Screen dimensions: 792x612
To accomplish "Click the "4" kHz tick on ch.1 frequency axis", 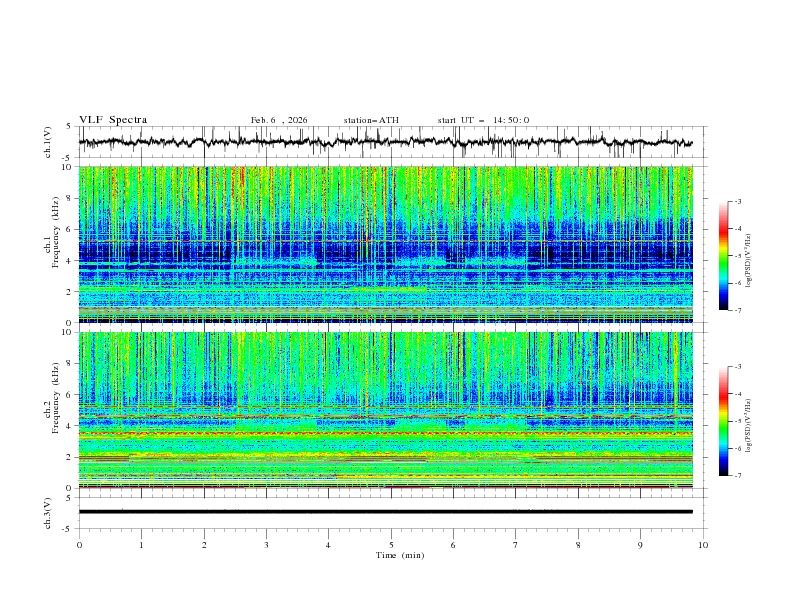I will [71, 261].
